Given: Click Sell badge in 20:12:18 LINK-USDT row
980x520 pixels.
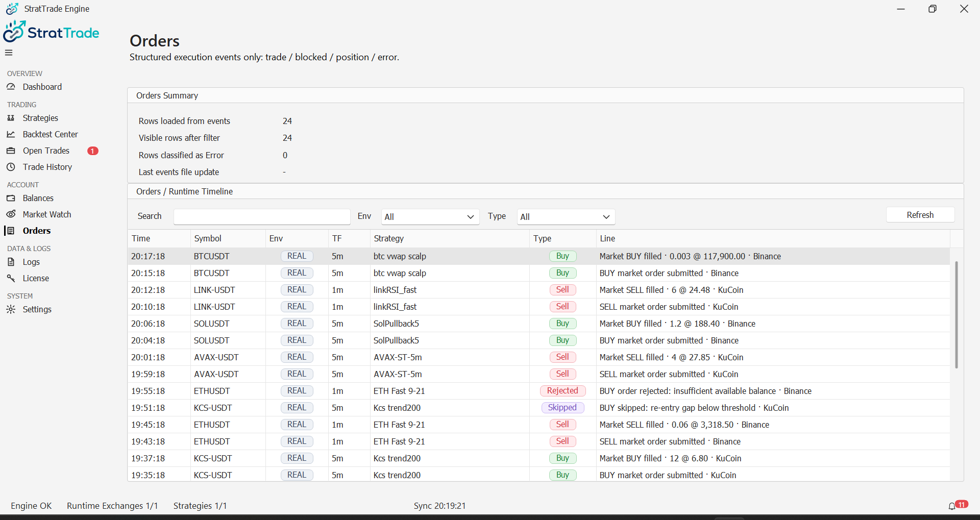Looking at the screenshot, I should [x=562, y=290].
